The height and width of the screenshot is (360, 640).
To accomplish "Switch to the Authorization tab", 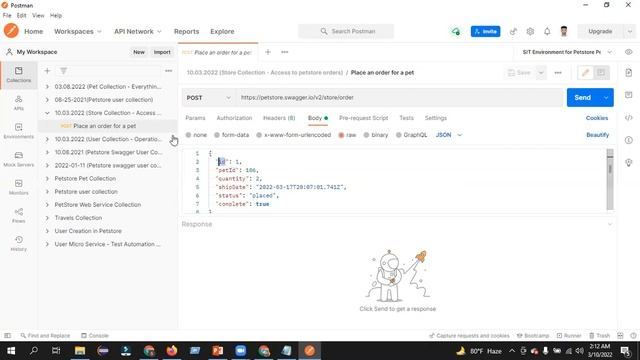I will pyautogui.click(x=234, y=118).
